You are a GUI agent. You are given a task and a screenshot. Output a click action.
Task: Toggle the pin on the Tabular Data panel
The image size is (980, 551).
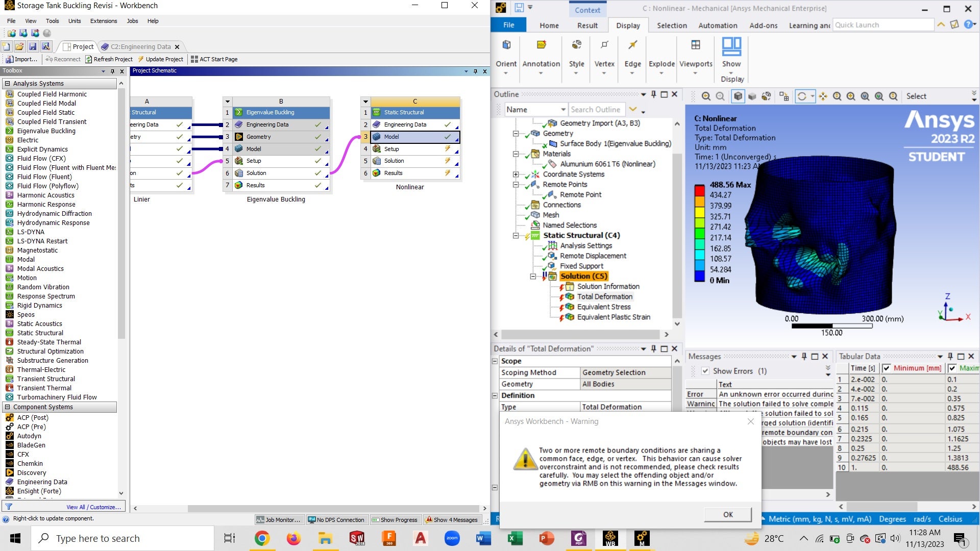tap(950, 356)
